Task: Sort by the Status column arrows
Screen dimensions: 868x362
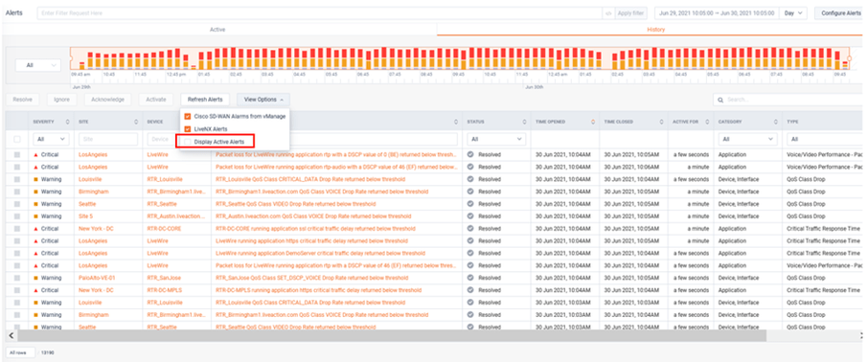Action: 525,122
